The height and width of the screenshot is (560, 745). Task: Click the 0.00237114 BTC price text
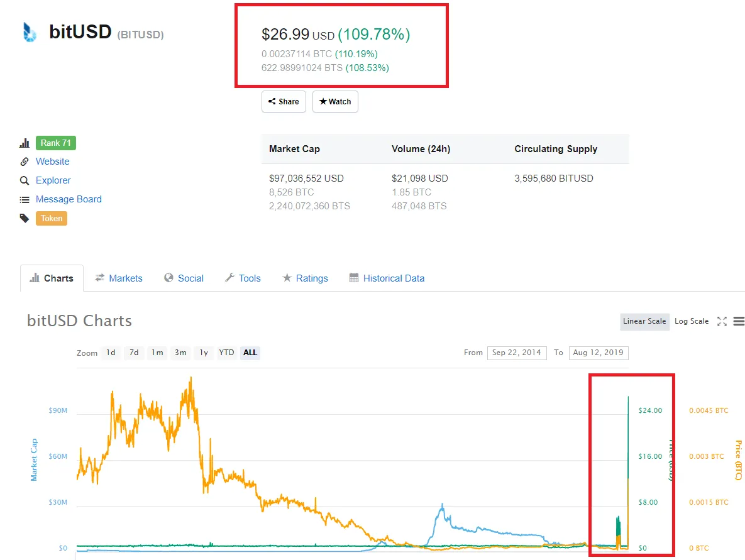[297, 54]
